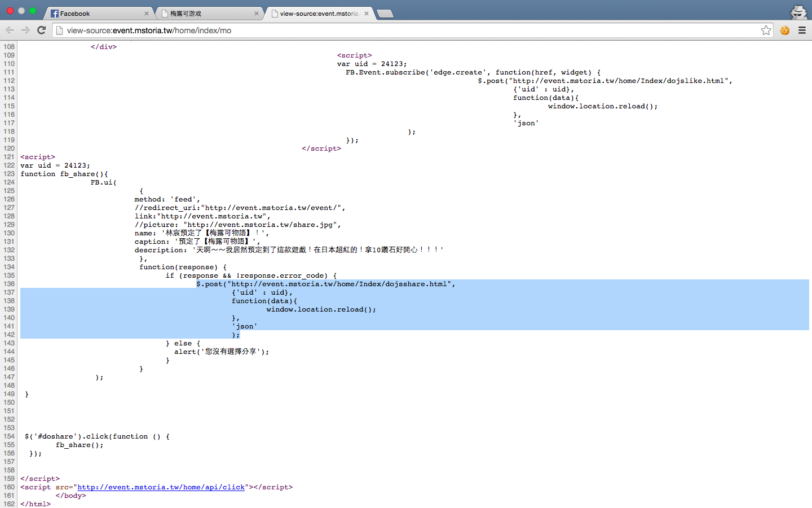
Task: Click the alert('您沒有選擇分享') line
Action: coord(222,352)
